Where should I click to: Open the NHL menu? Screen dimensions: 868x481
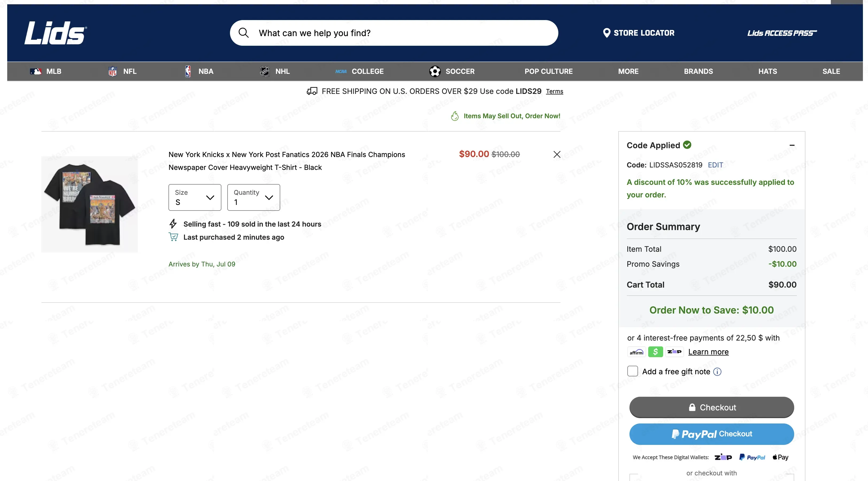pyautogui.click(x=275, y=71)
